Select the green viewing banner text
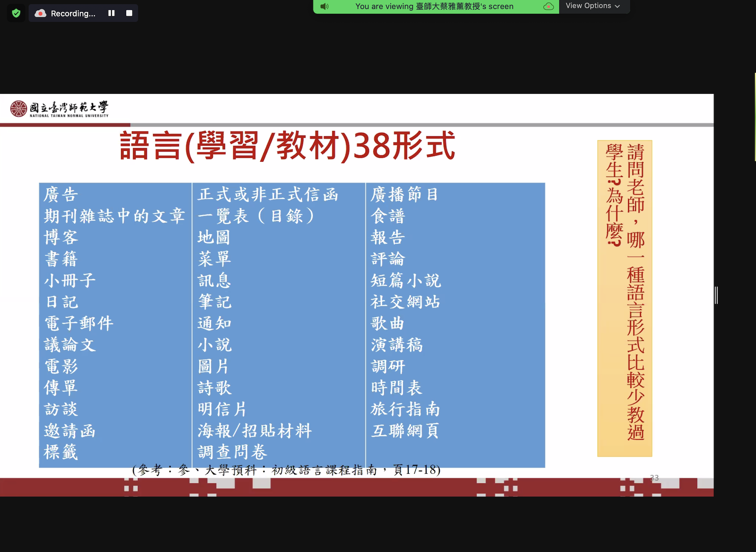 click(434, 6)
